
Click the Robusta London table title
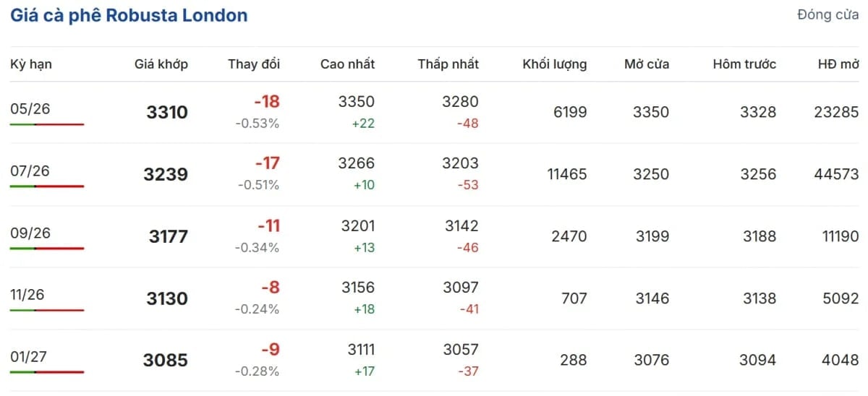tap(129, 15)
